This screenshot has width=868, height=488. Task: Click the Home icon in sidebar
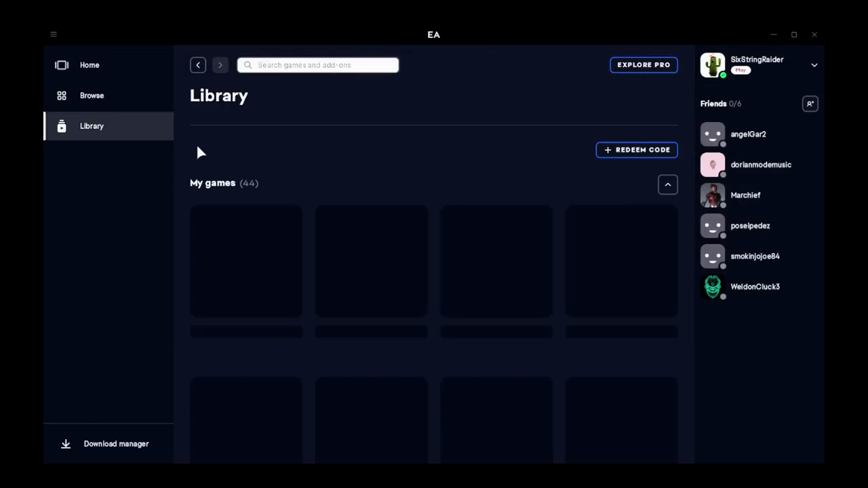pos(62,65)
